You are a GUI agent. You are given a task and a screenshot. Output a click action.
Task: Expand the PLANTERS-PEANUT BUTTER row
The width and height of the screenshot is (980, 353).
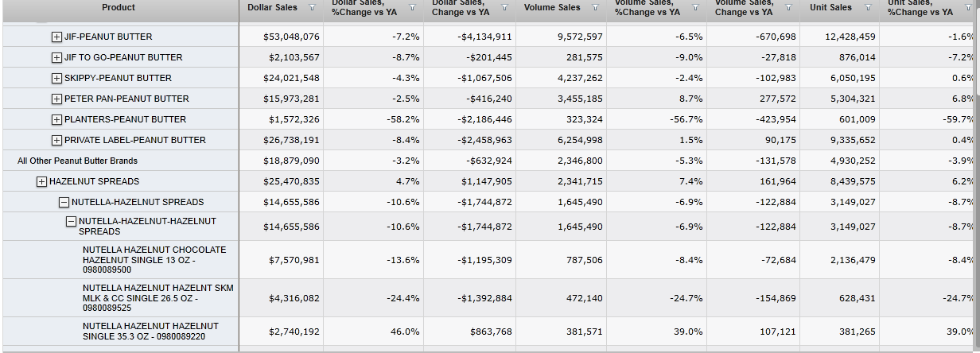coord(56,119)
